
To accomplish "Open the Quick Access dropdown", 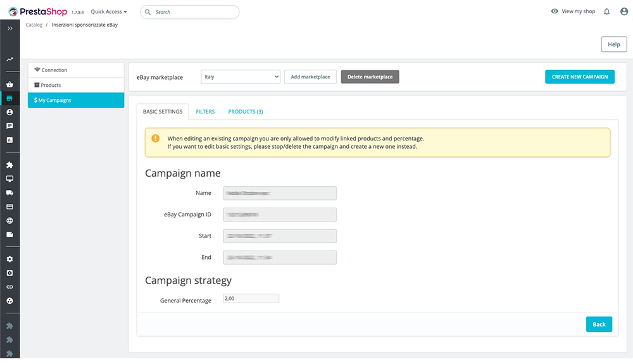I will tap(109, 11).
